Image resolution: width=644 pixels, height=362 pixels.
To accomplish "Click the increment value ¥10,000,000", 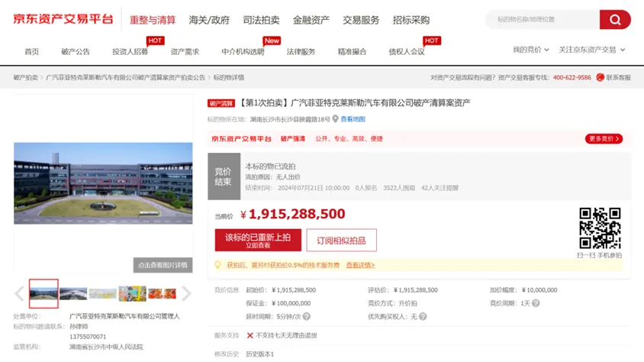I will point(539,289).
